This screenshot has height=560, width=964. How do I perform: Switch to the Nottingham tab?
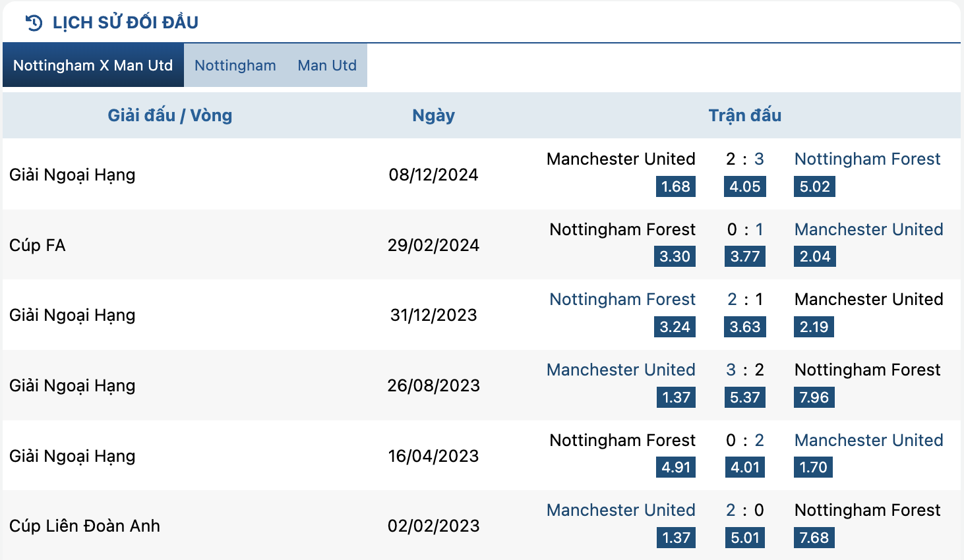tap(235, 65)
